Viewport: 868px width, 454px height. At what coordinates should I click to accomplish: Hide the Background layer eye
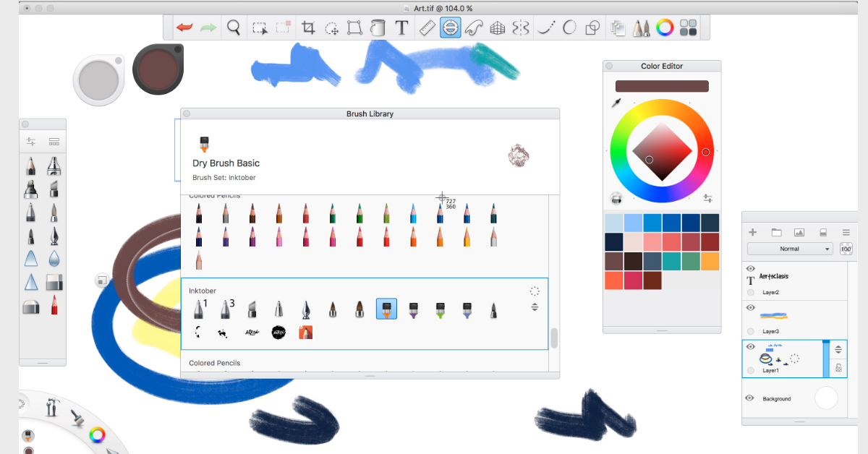click(750, 398)
